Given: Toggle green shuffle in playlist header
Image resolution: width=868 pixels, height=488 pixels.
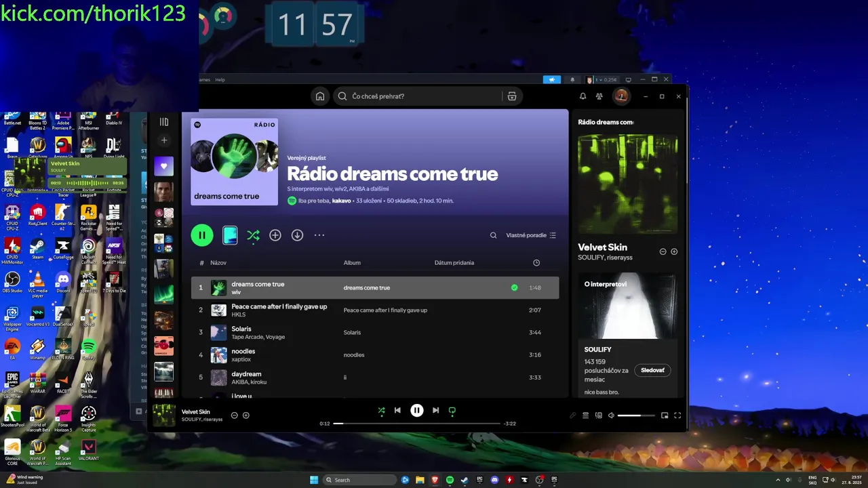Looking at the screenshot, I should tap(253, 235).
